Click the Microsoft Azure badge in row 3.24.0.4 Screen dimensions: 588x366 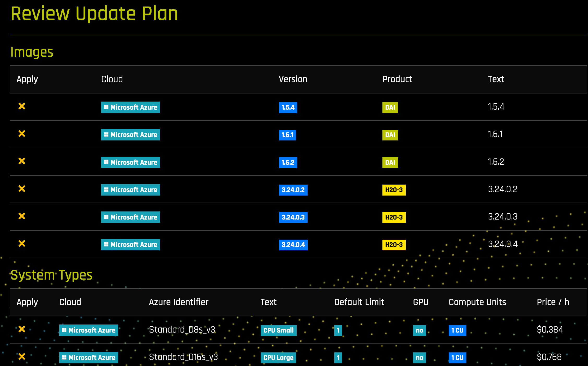tap(131, 245)
